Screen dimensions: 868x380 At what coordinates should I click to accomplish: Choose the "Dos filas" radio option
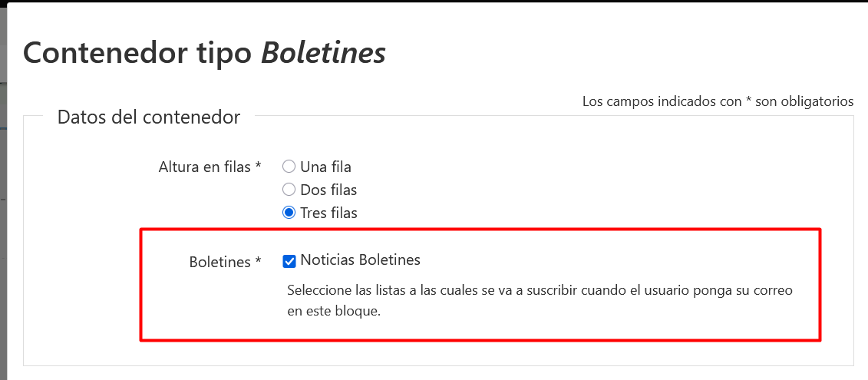289,190
